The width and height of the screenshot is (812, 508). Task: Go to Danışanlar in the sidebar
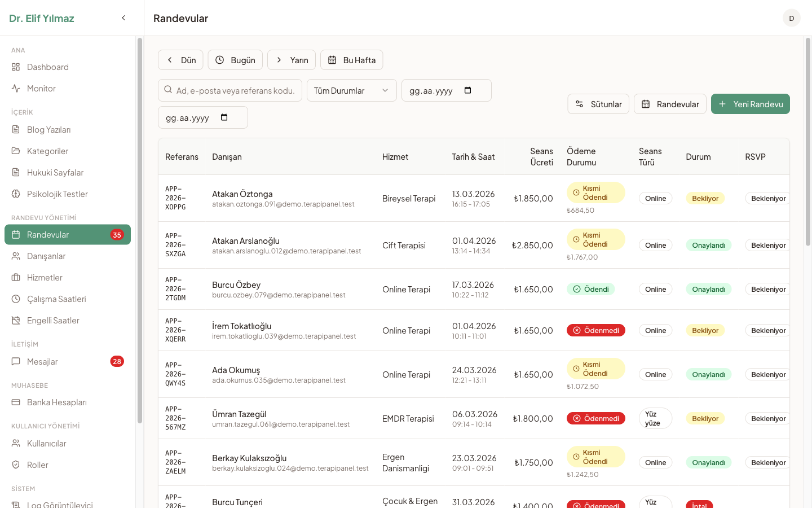pos(46,256)
